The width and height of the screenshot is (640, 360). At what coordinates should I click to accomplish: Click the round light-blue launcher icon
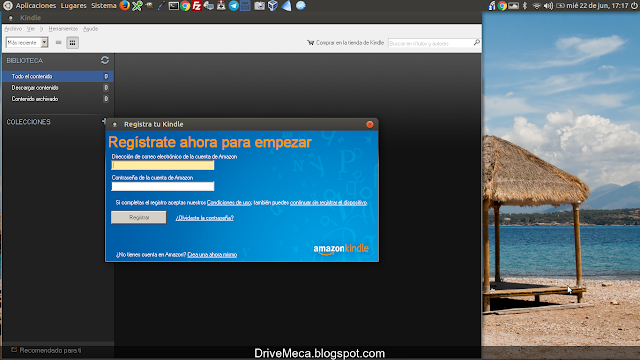301,6
